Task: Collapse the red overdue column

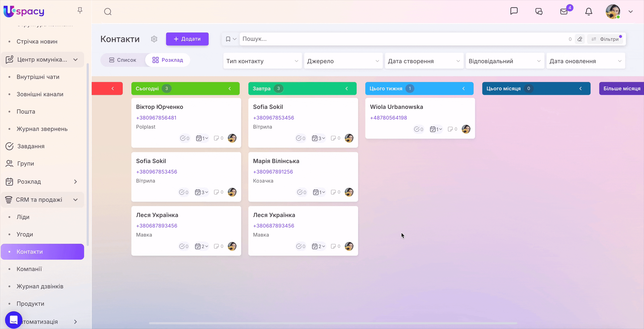Action: 112,89
